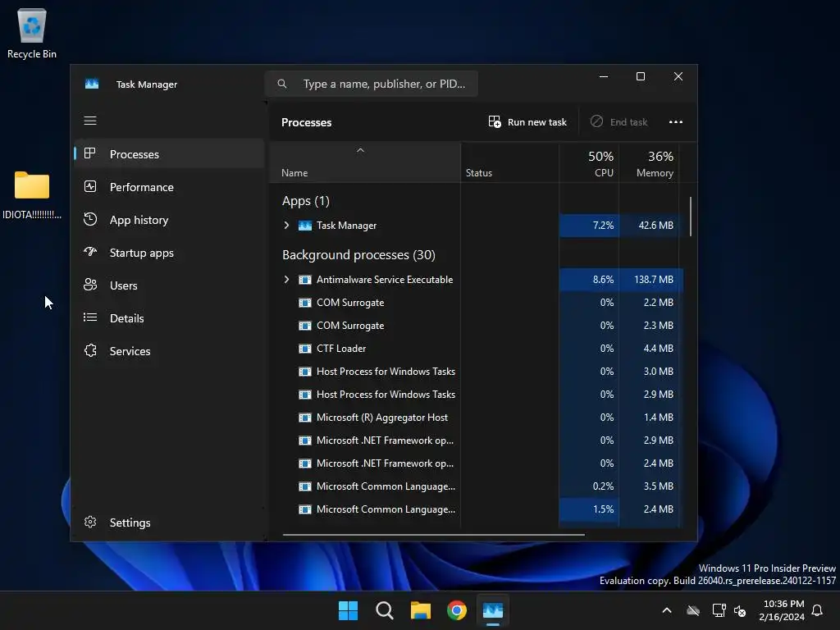Click the magnifier icon in search box

[x=282, y=84]
